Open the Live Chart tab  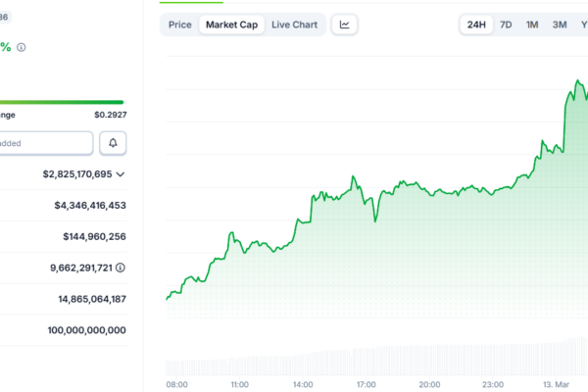pyautogui.click(x=294, y=24)
